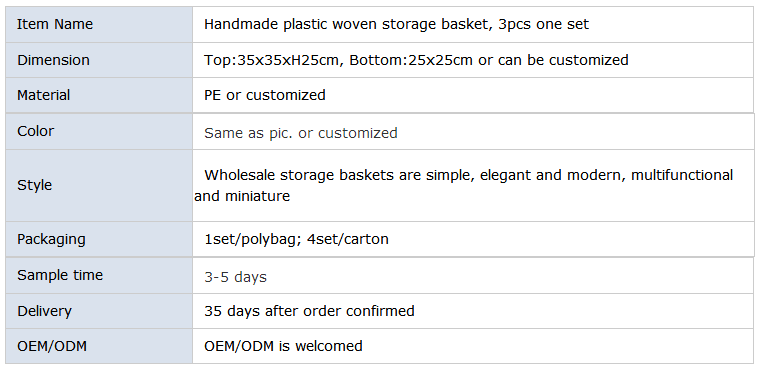
Task: Click OEM/ODM is welcomed text
Action: pyautogui.click(x=283, y=346)
